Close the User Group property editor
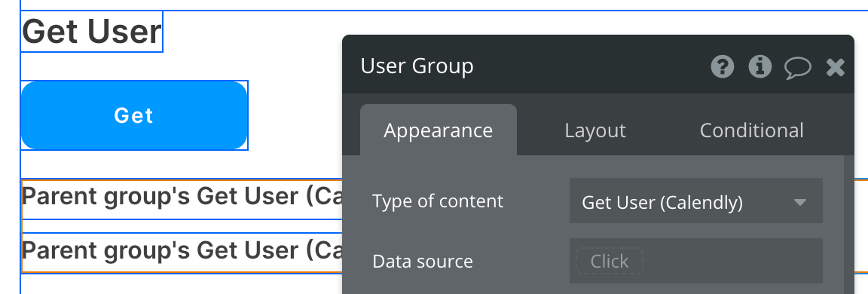Viewport: 868px width, 294px height. coord(835,68)
